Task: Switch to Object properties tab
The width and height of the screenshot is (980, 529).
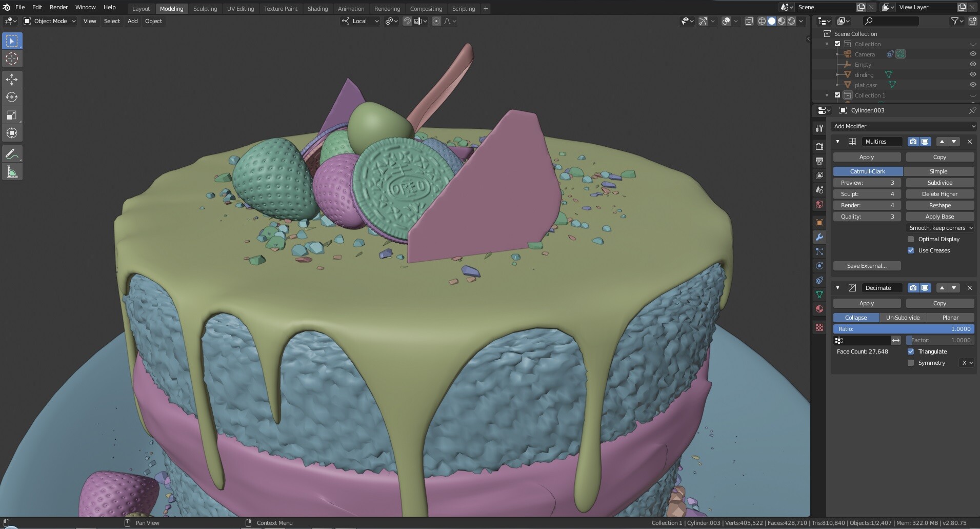Action: [819, 222]
